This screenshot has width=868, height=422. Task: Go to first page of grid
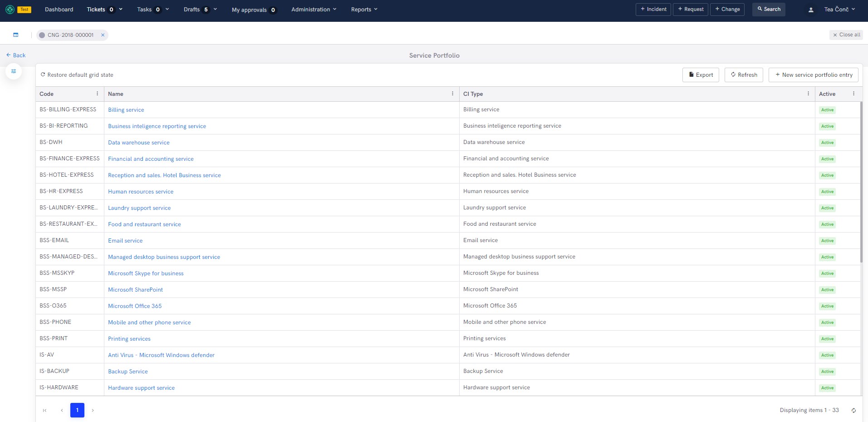coord(44,410)
